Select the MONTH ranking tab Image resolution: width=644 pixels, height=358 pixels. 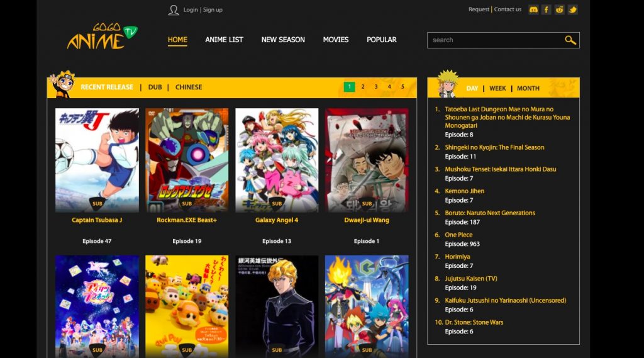(x=528, y=88)
